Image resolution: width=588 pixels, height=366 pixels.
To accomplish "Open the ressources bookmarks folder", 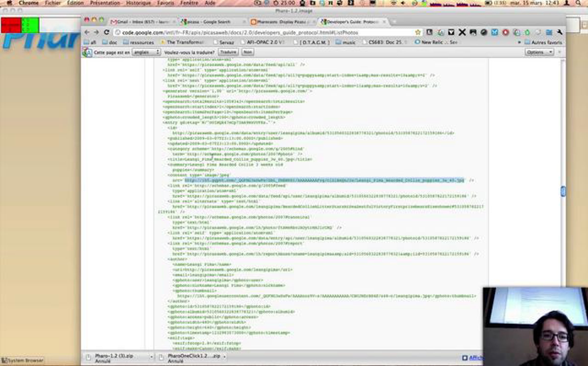I will tap(139, 42).
